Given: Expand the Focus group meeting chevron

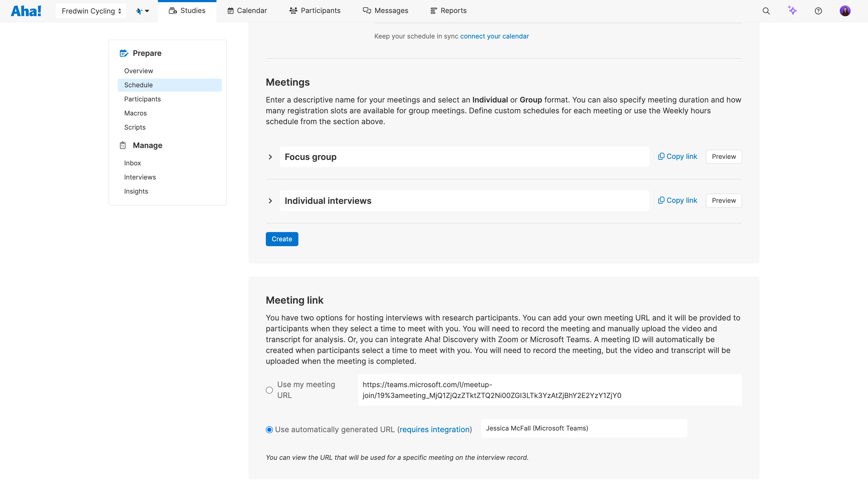Looking at the screenshot, I should click(x=270, y=157).
